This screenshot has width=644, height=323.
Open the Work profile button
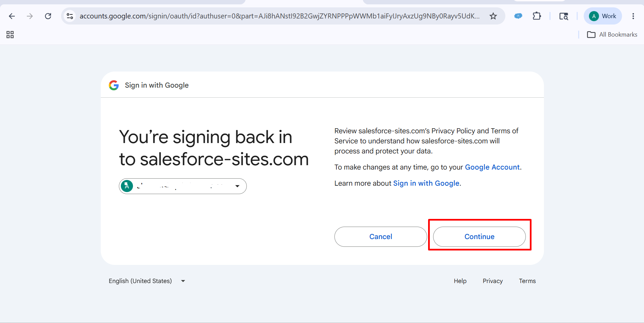click(603, 16)
